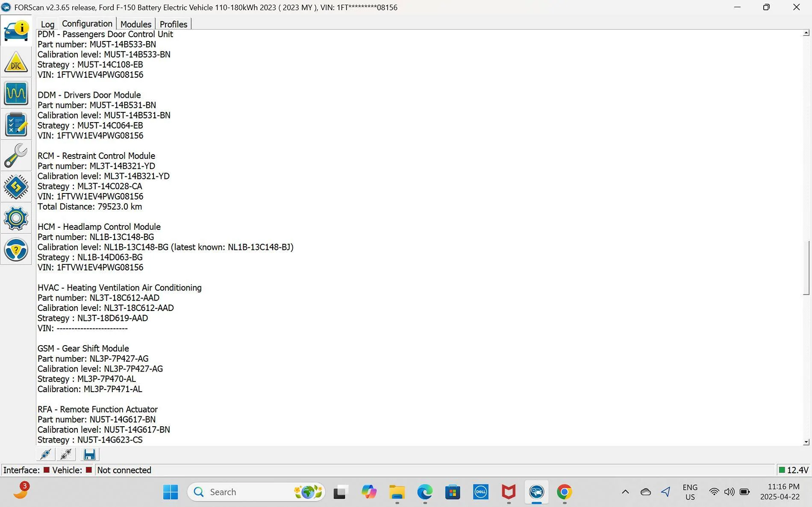Image resolution: width=812 pixels, height=507 pixels.
Task: Open Copilot from the taskbar
Action: tap(369, 492)
